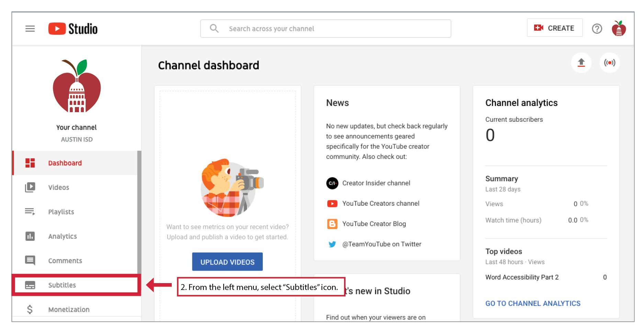Open the YouTube Creator Blog link
The image size is (644, 334).
point(374,224)
